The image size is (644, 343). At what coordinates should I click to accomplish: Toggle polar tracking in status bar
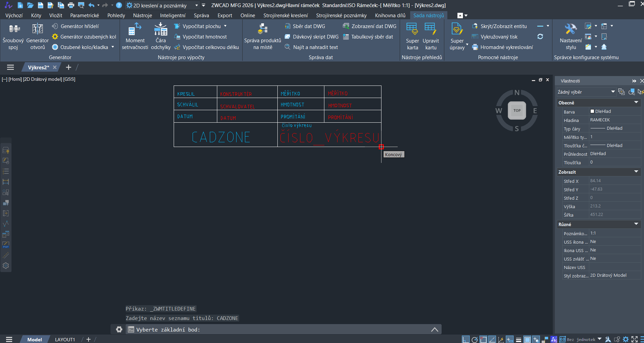point(475,340)
